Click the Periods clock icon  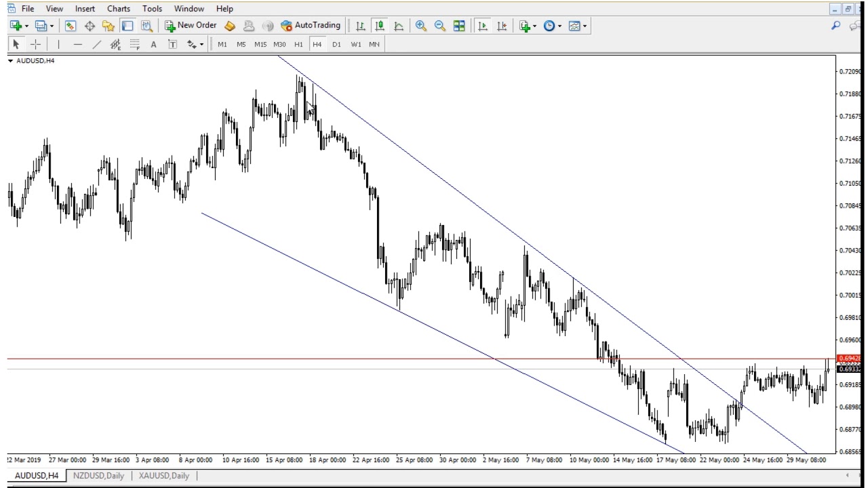tap(549, 26)
